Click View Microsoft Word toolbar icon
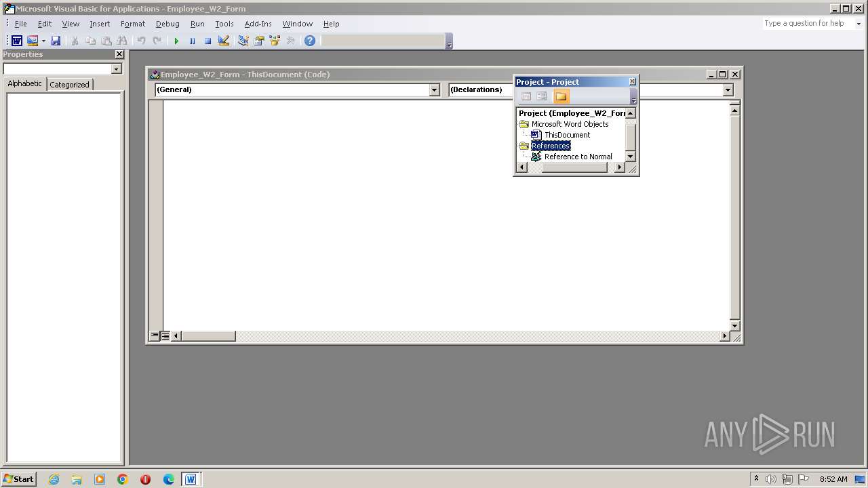This screenshot has height=488, width=868. tap(17, 41)
